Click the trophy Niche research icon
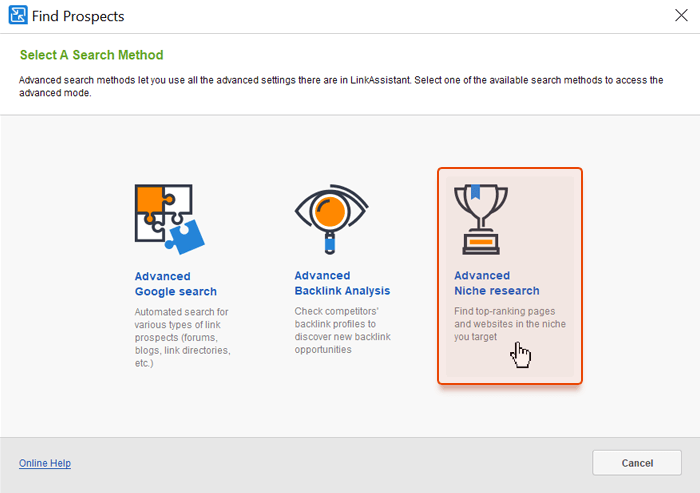Screen dimensions: 700x493 click(481, 219)
